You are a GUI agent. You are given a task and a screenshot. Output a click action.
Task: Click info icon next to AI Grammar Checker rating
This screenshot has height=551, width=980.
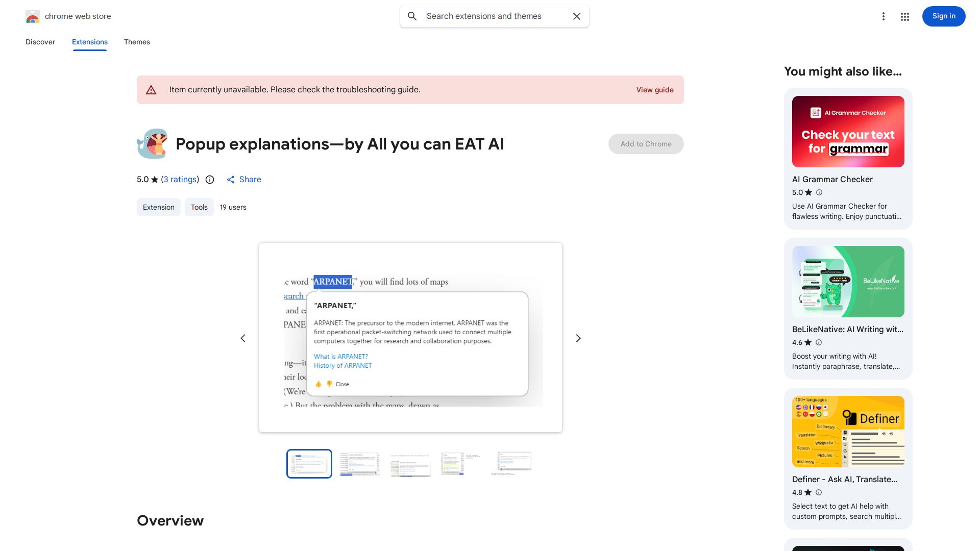[x=819, y=192]
